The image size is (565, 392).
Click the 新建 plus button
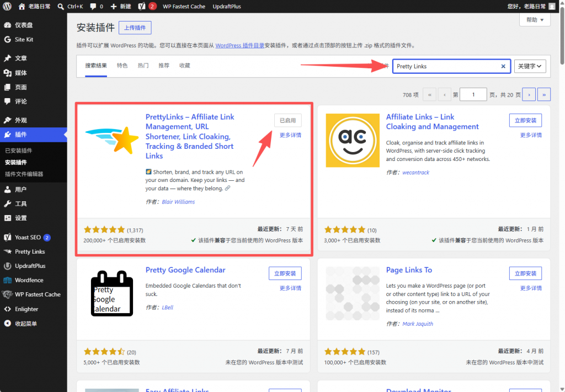tap(121, 6)
